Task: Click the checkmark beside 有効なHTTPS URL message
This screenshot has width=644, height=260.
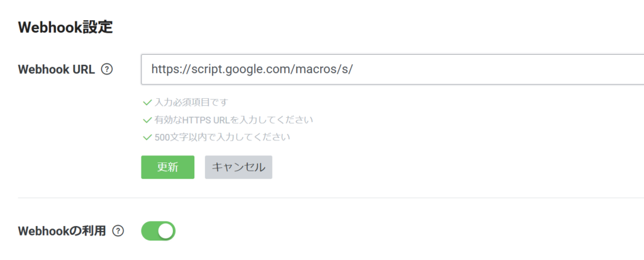Action: (147, 120)
